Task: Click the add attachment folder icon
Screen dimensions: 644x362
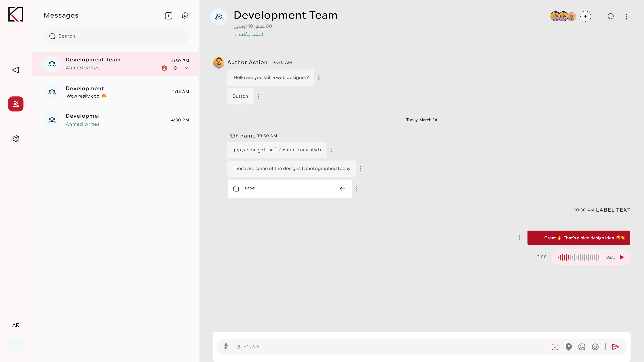Action: [x=555, y=347]
